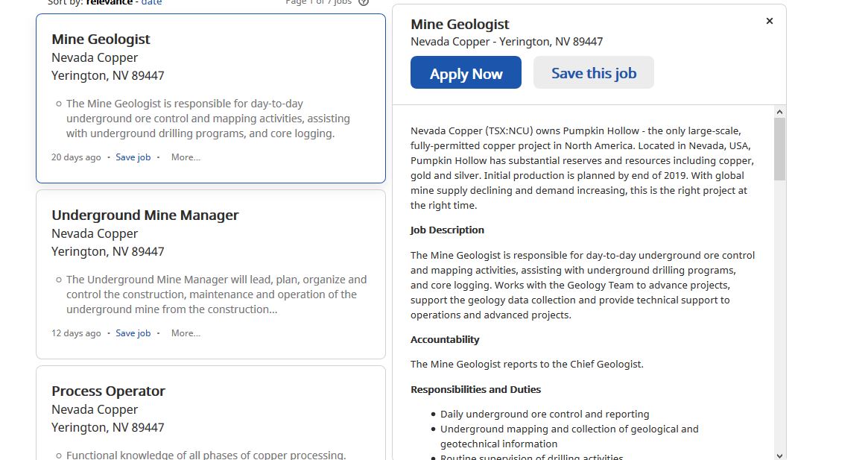Save the Mine Geologist job from listing
The width and height of the screenshot is (868, 460).
pyautogui.click(x=133, y=157)
